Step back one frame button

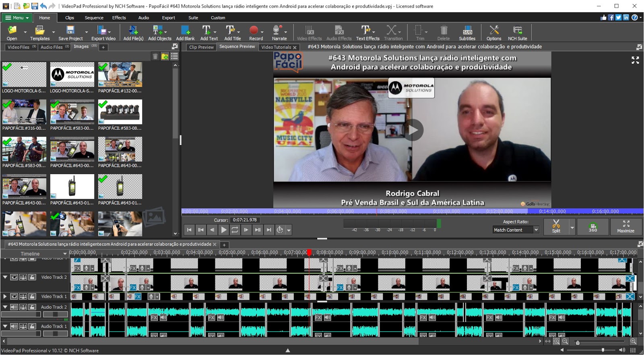(212, 230)
